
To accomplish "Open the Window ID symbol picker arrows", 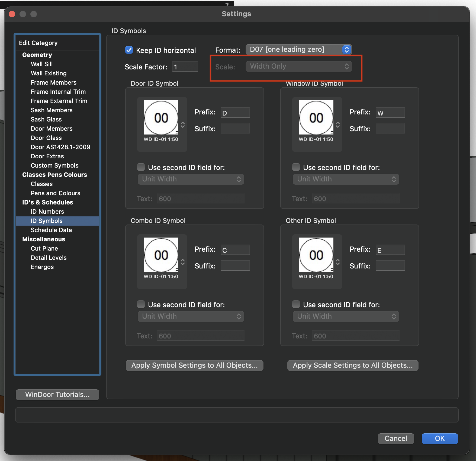I will click(x=338, y=125).
